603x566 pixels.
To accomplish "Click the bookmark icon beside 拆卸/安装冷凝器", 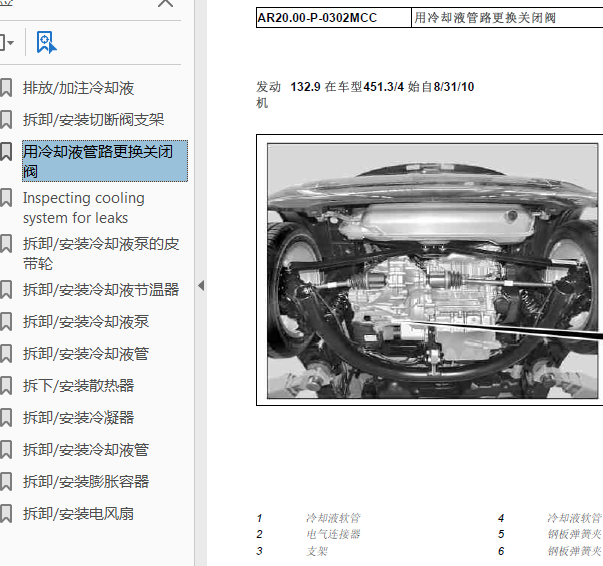I will [6, 417].
